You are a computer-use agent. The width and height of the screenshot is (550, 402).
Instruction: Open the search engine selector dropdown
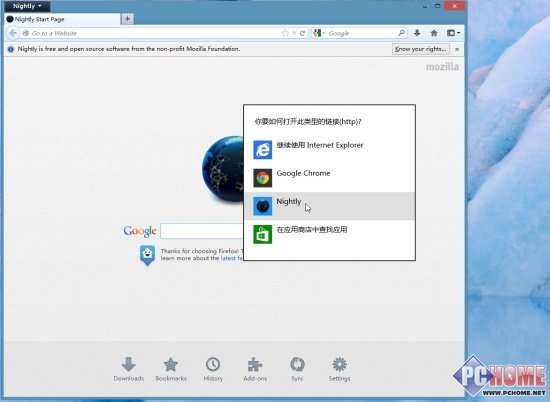[319, 33]
